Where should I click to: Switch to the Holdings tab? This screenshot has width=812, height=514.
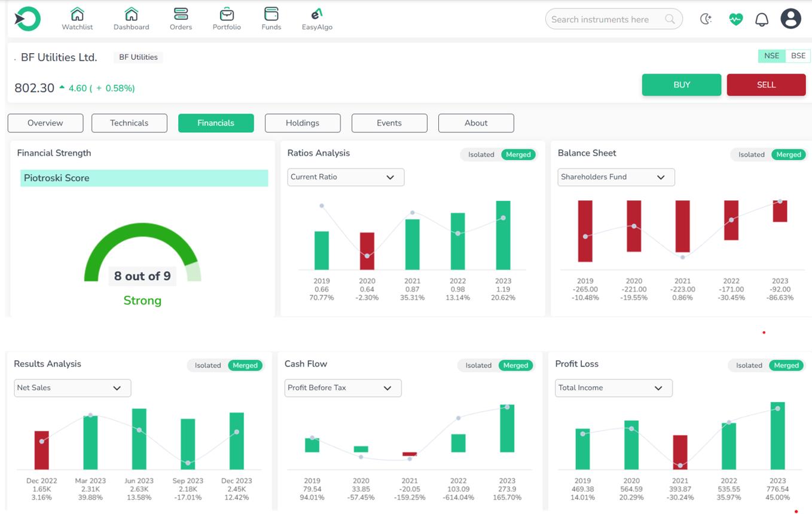pos(303,123)
